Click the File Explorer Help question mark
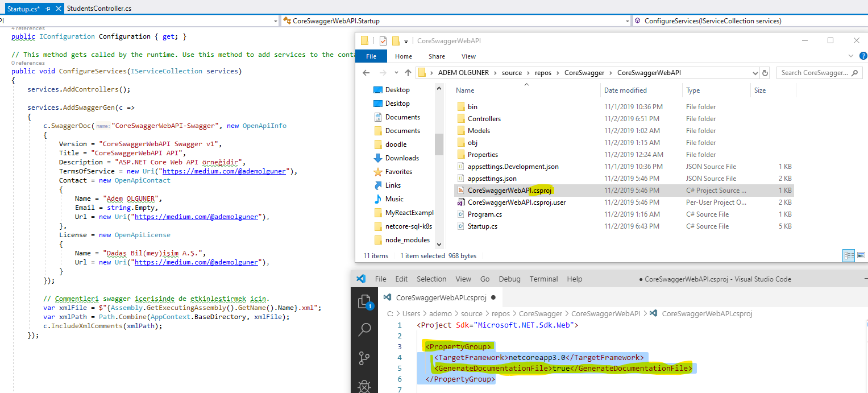This screenshot has width=868, height=393. pos(863,56)
